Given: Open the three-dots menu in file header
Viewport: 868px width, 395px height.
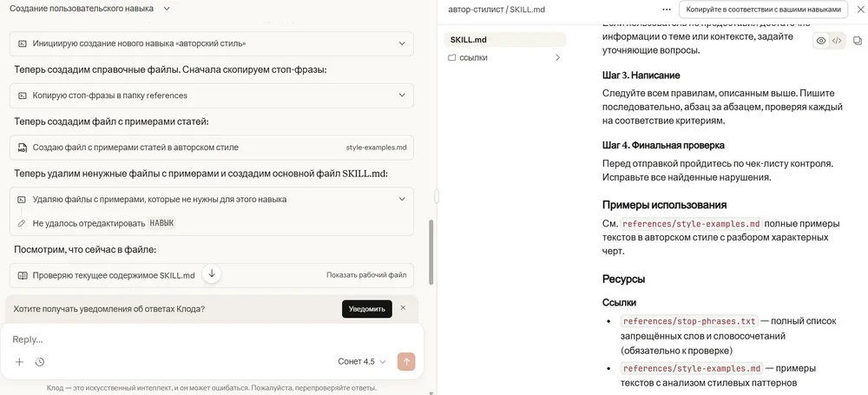Looking at the screenshot, I should point(667,10).
